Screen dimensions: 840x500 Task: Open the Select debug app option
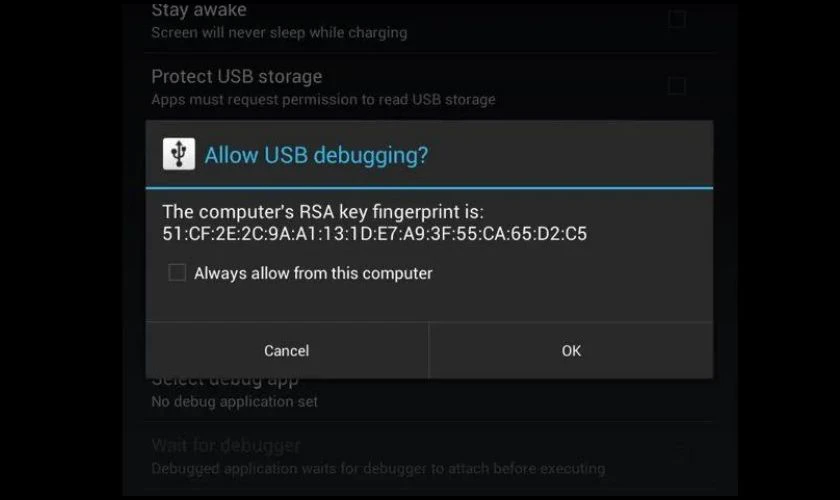coord(429,400)
